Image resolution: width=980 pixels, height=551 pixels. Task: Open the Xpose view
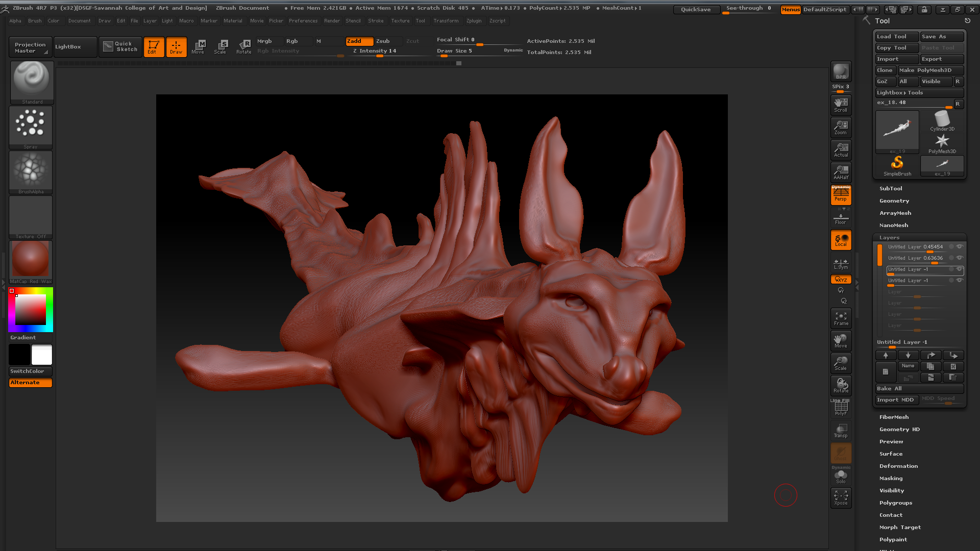tap(841, 498)
